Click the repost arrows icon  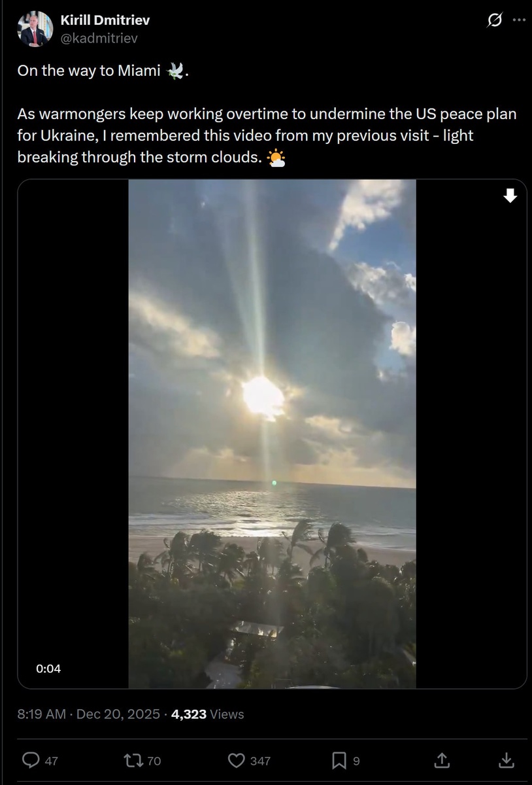click(133, 760)
